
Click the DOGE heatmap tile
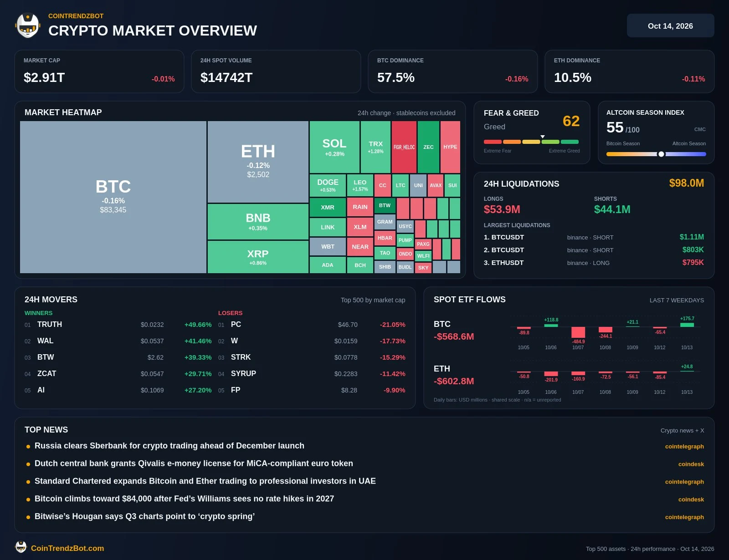click(328, 185)
